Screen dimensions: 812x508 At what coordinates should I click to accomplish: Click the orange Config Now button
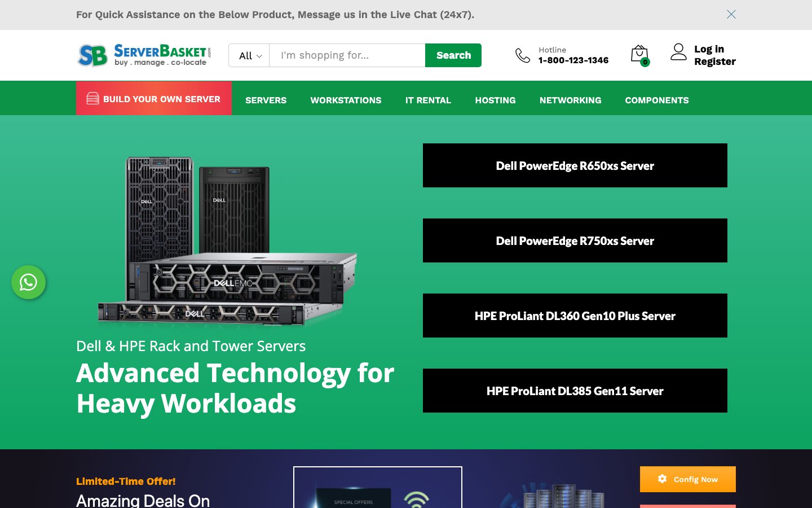point(688,479)
